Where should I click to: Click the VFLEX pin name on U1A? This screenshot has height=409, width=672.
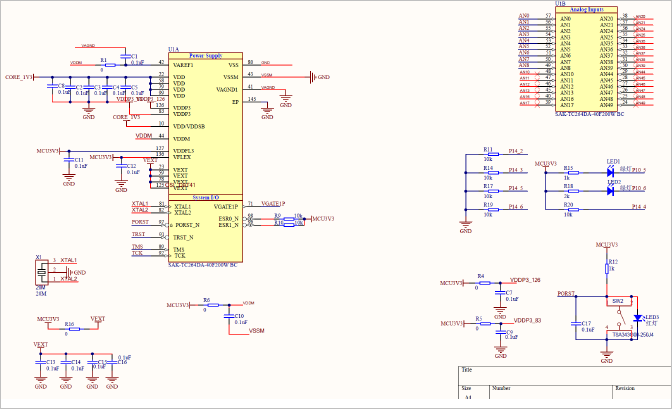pos(182,157)
